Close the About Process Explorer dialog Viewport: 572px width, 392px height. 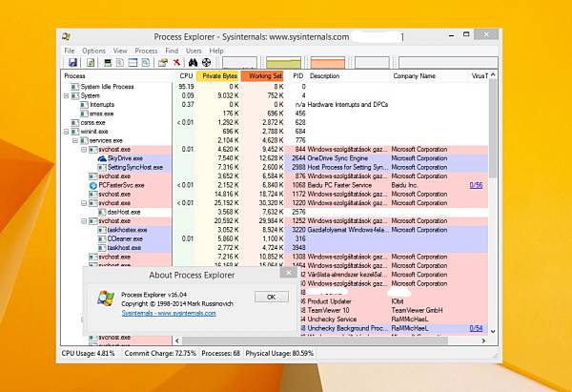(x=289, y=272)
